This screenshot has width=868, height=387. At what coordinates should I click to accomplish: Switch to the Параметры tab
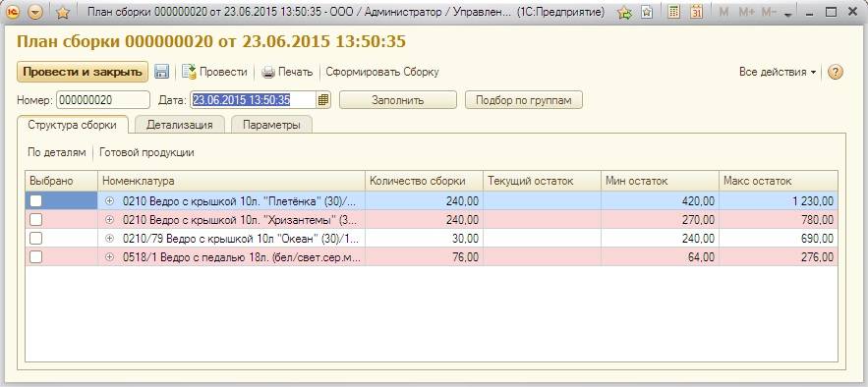pyautogui.click(x=272, y=125)
